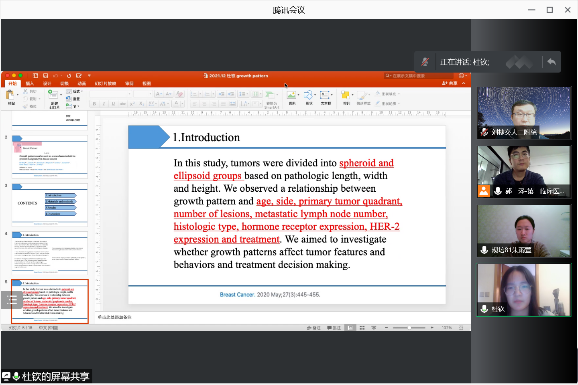Open the Animations ribbon tab
Viewport: 578px width, 385px height.
82,83
